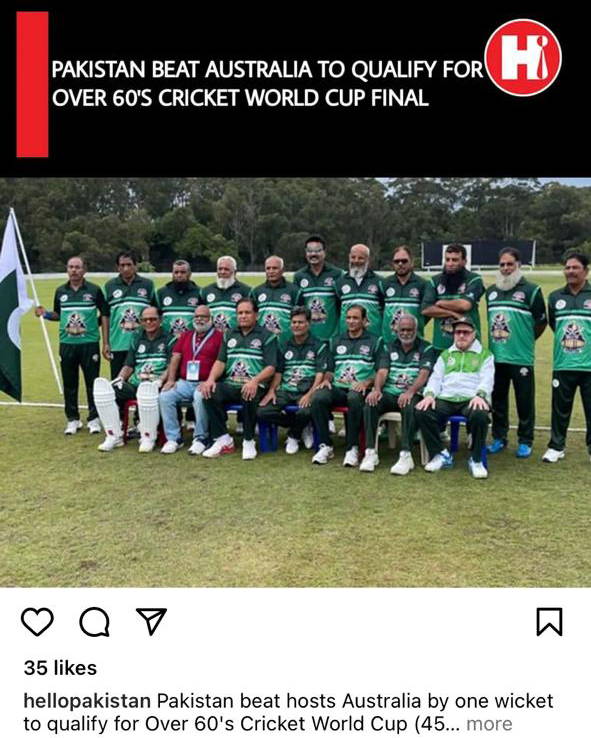Tap the standing player holding the flag pole
Viewport: 591px width, 738px height.
click(78, 345)
